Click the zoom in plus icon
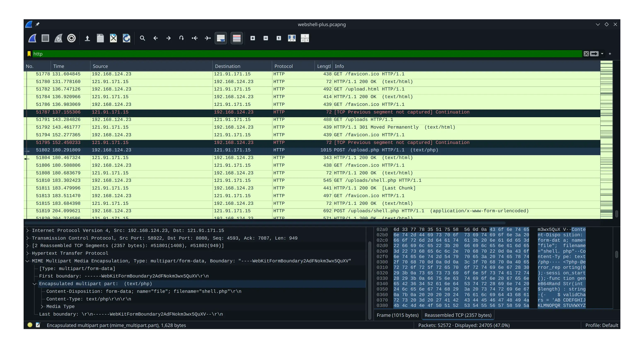 point(253,38)
